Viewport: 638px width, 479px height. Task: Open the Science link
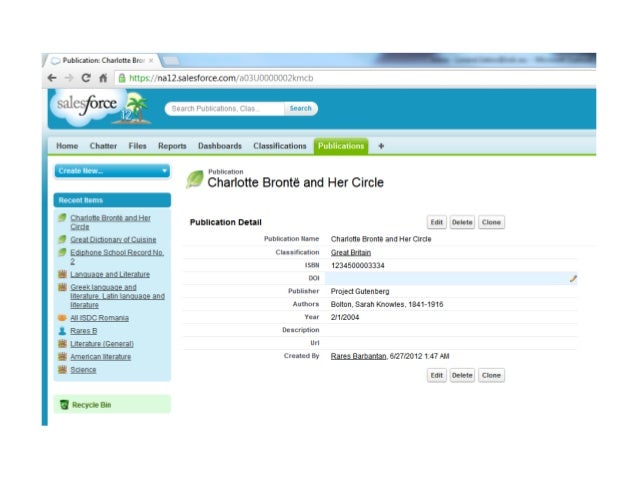coord(83,370)
